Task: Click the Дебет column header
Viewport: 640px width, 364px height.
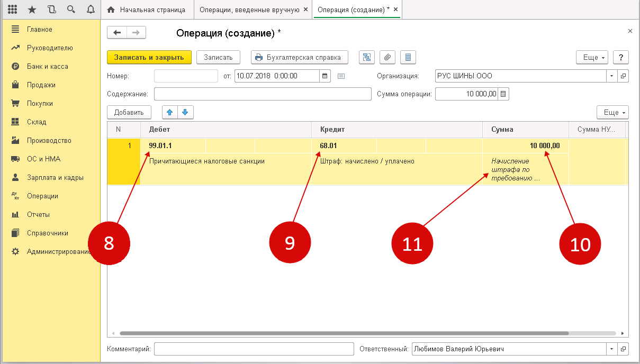Action: point(226,130)
